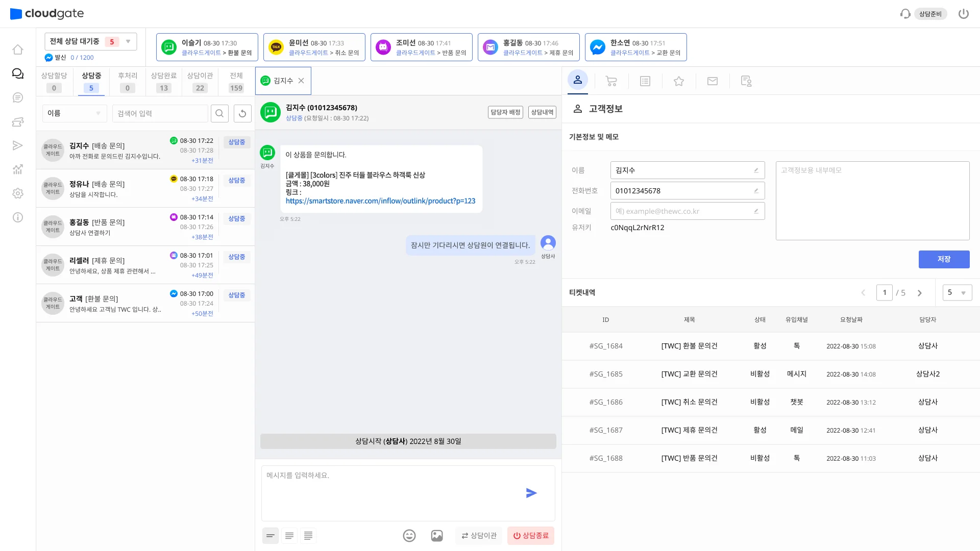Click the image attachment icon
Viewport: 980px width, 551px height.
[436, 536]
